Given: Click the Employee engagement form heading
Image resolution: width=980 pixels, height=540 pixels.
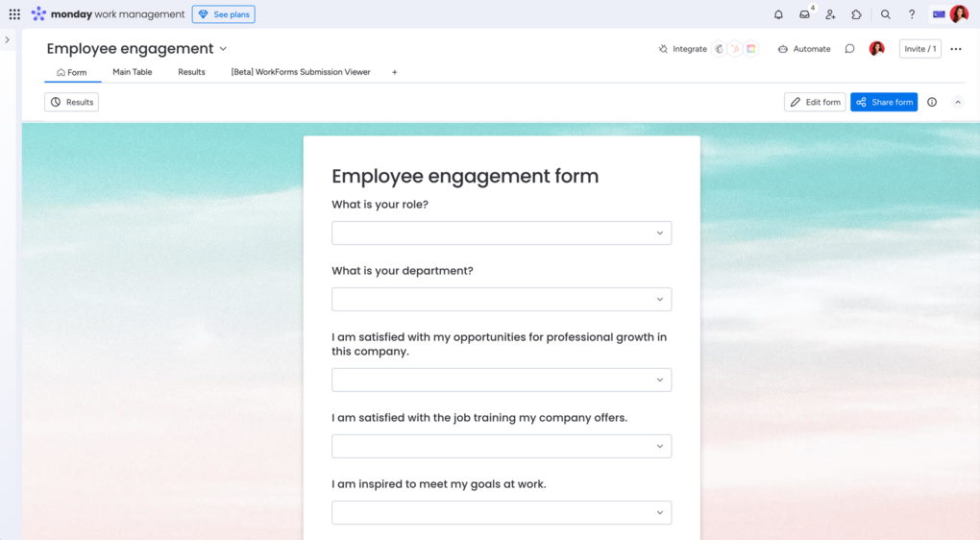Looking at the screenshot, I should pos(465,176).
